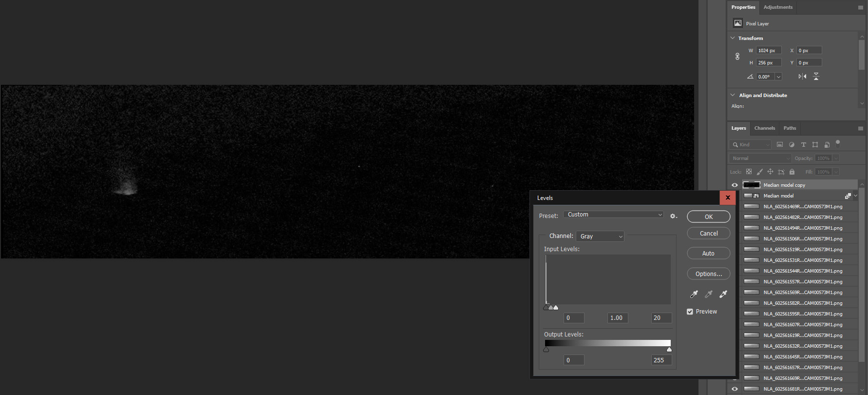This screenshot has height=395, width=868.
Task: Click the Auto button in Levels
Action: [708, 254]
